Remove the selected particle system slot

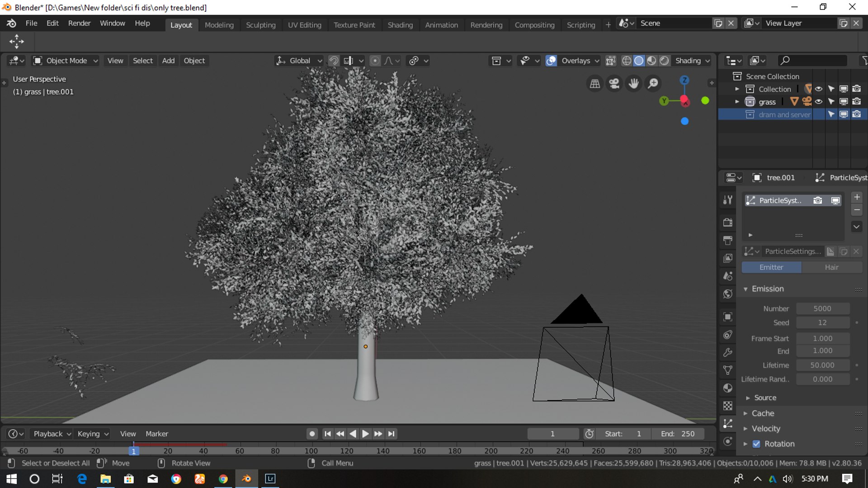(857, 210)
